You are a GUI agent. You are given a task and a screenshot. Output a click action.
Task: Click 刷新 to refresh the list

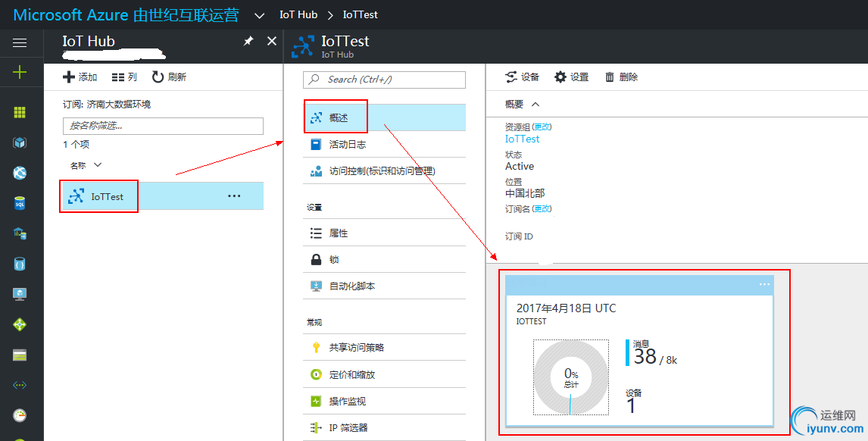(170, 77)
